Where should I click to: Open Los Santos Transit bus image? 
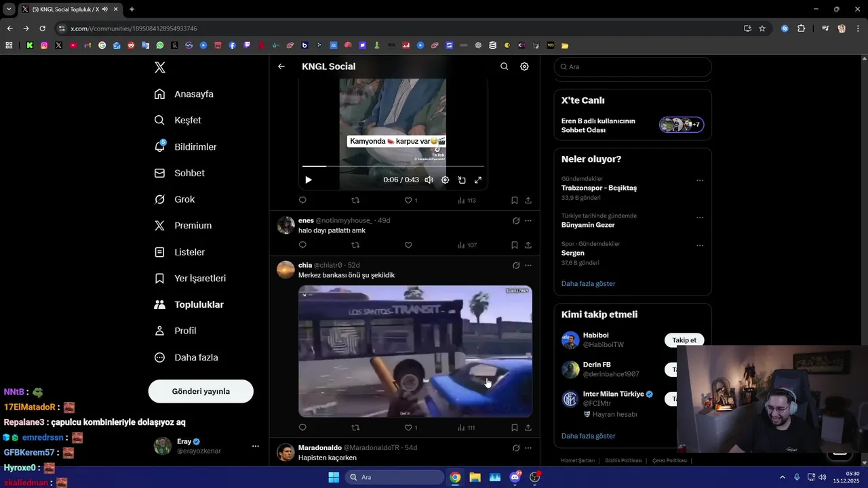[x=415, y=351]
